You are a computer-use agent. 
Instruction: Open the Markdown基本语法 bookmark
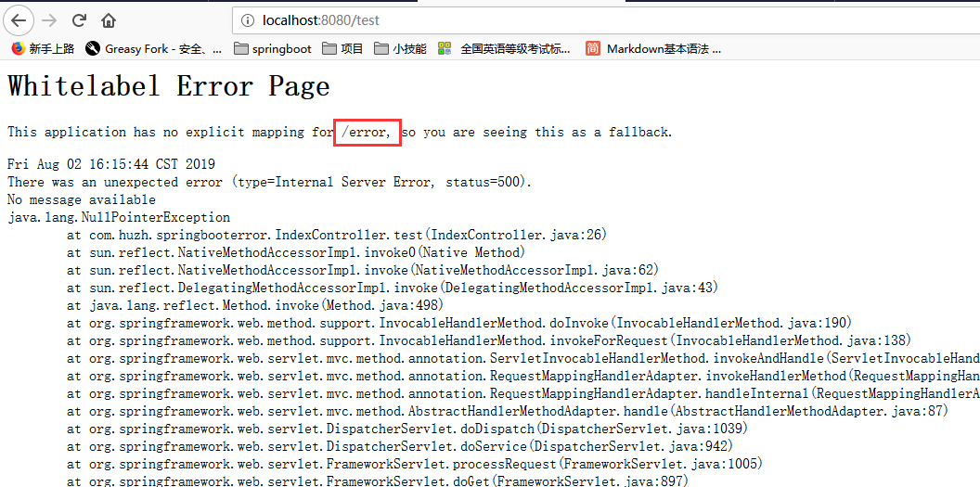point(653,48)
